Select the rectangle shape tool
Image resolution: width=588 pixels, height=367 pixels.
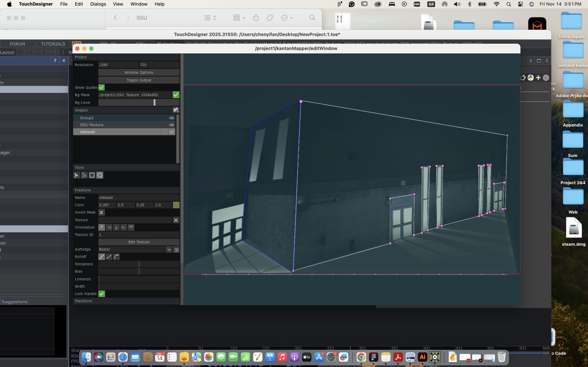[92, 175]
